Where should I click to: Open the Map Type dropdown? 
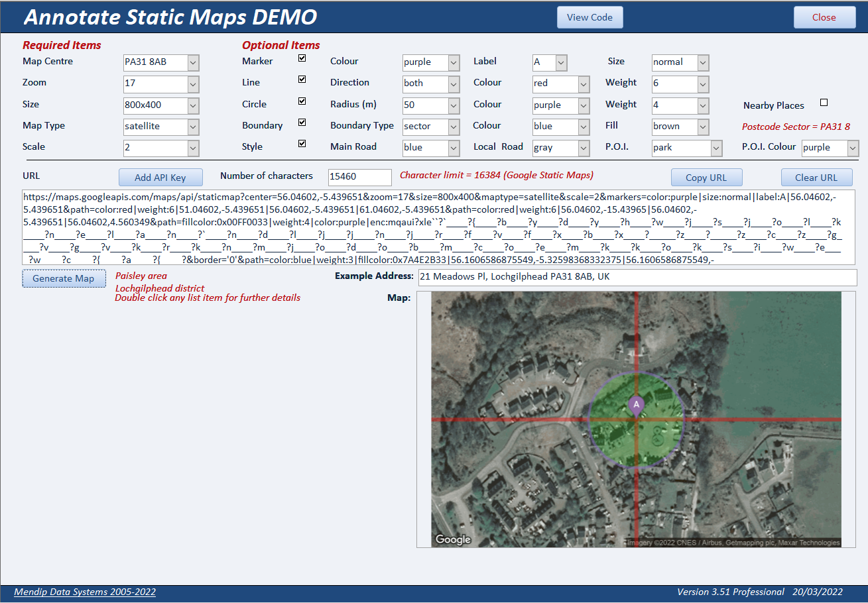tap(193, 127)
